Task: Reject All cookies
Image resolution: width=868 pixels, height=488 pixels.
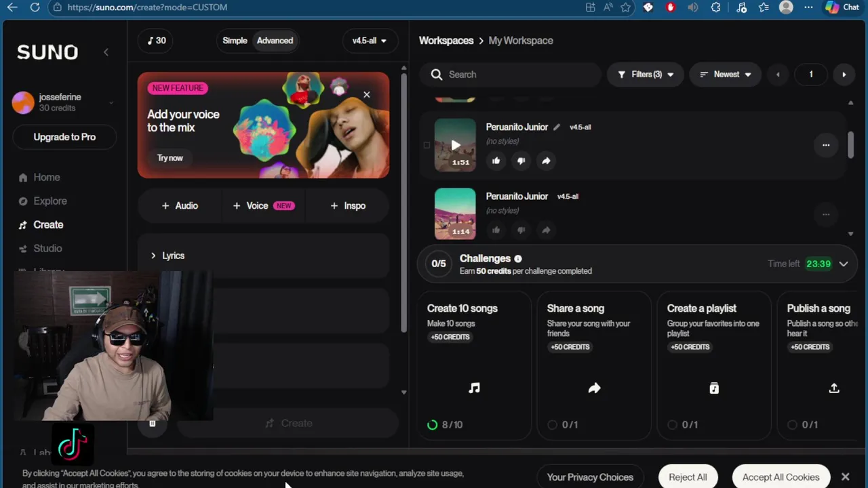Action: click(x=688, y=477)
